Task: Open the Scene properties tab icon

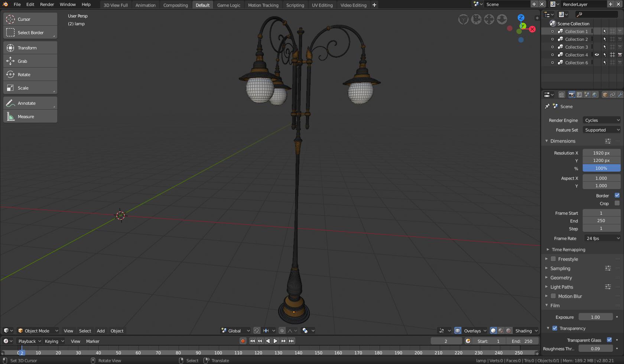Action: click(587, 95)
